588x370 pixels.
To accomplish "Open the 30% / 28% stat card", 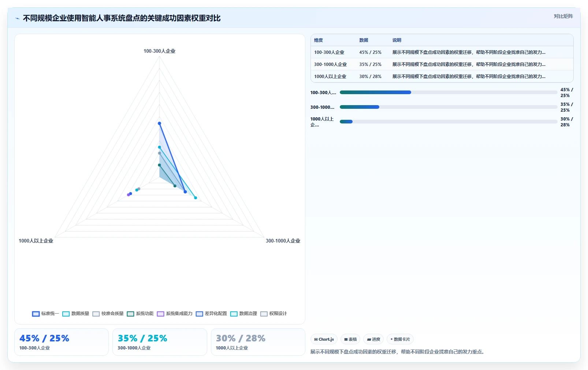I will tap(258, 342).
